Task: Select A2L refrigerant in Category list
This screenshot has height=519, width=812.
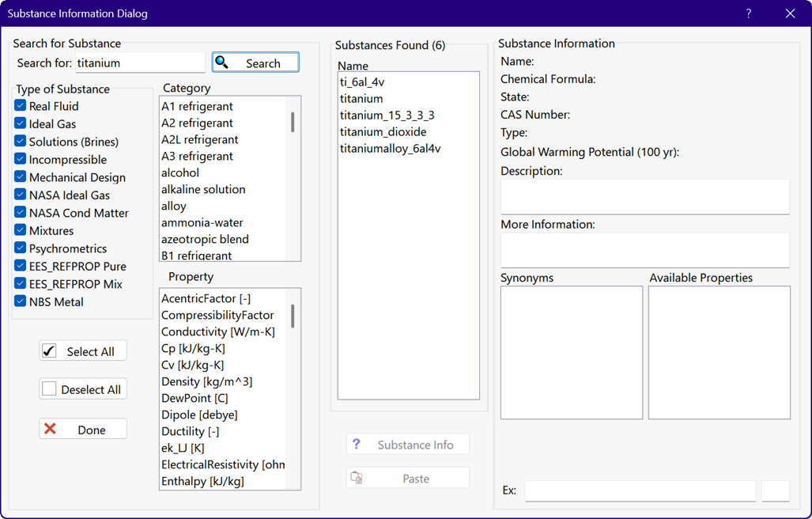Action: 199,139
